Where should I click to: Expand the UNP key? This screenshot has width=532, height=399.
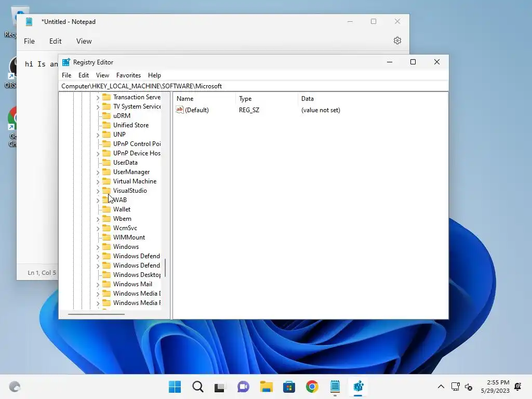click(98, 135)
